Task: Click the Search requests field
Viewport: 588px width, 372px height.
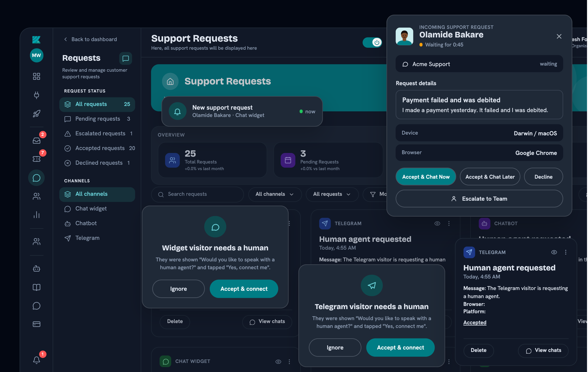Action: 197,194
